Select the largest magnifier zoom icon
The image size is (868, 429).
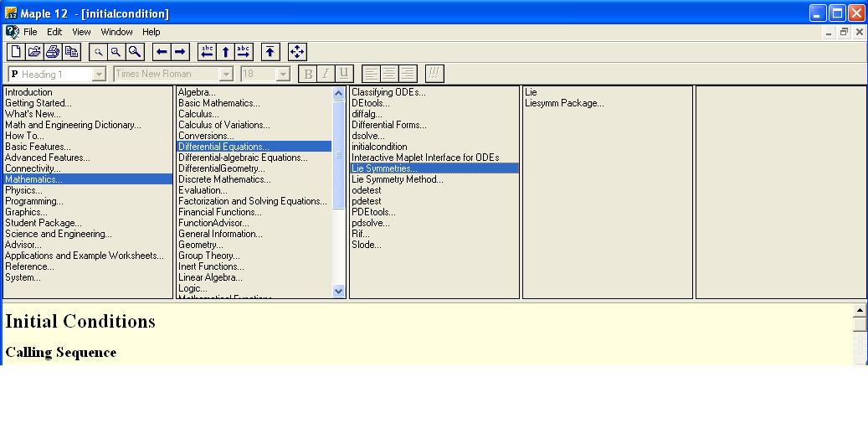click(135, 52)
